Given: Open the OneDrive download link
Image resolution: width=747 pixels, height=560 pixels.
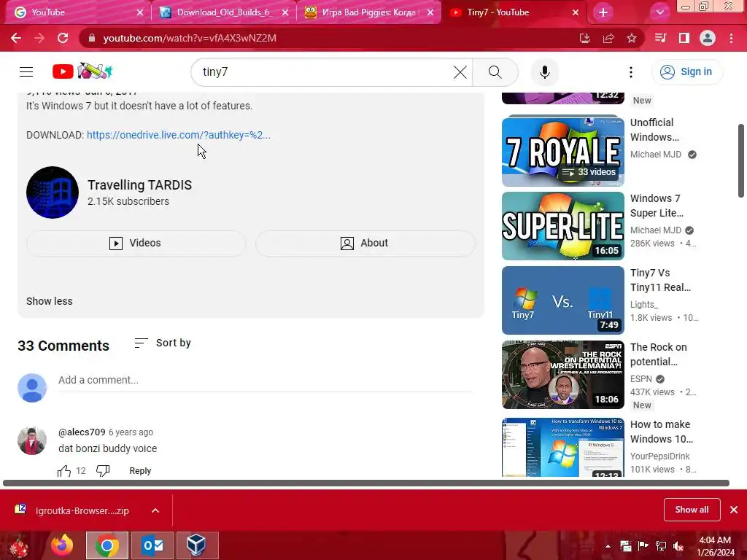Looking at the screenshot, I should [179, 135].
